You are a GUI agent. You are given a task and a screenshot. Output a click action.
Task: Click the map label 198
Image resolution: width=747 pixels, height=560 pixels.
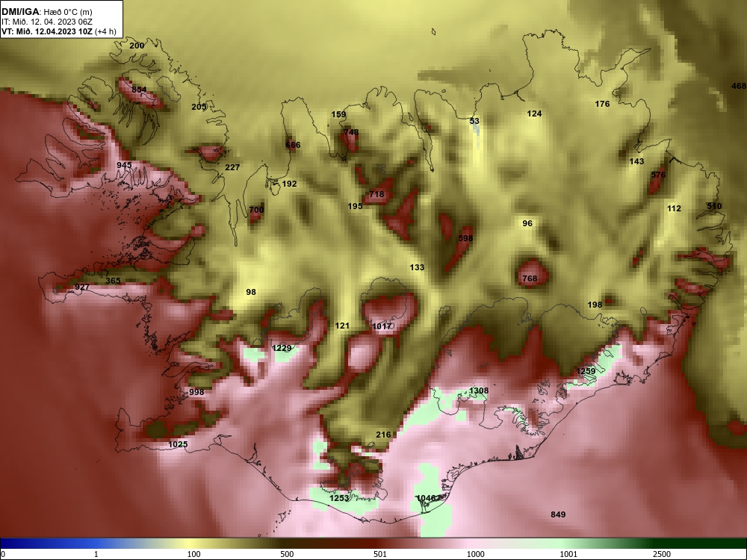(x=595, y=305)
